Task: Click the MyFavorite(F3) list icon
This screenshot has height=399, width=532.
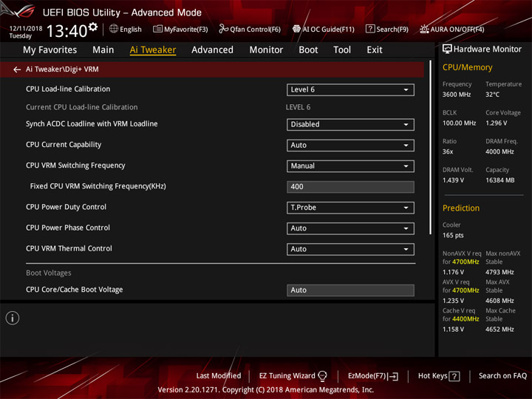Action: 157,29
